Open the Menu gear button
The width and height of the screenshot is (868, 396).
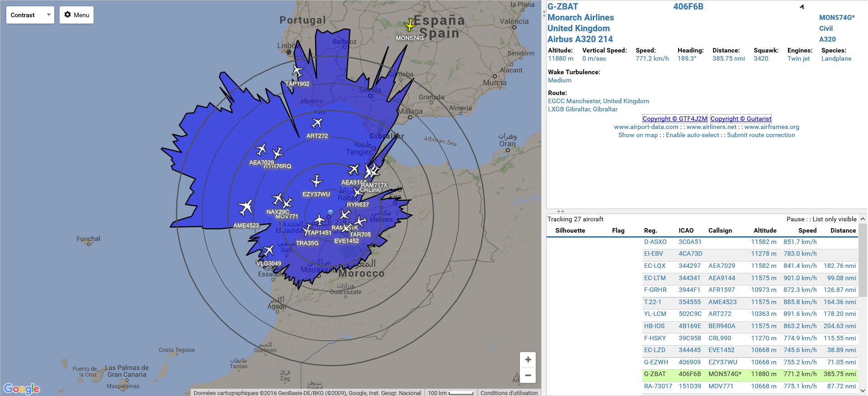tap(76, 15)
